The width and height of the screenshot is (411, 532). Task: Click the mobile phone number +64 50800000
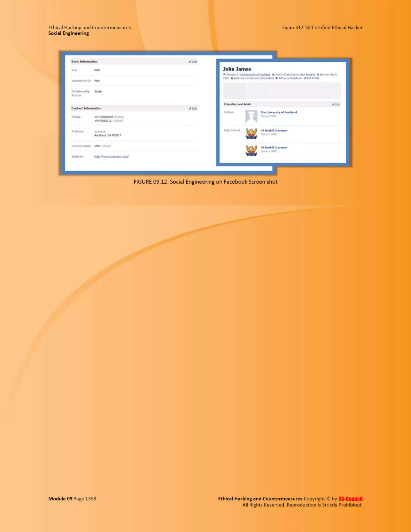point(104,117)
